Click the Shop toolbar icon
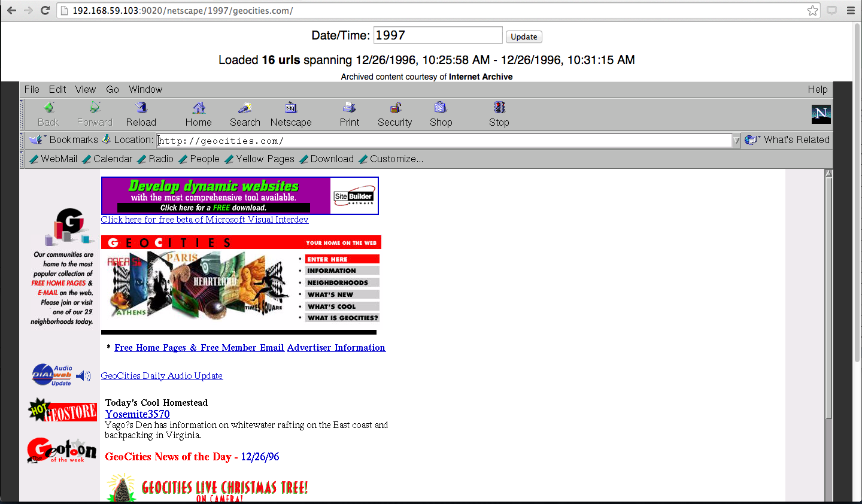The width and height of the screenshot is (862, 504). click(441, 108)
